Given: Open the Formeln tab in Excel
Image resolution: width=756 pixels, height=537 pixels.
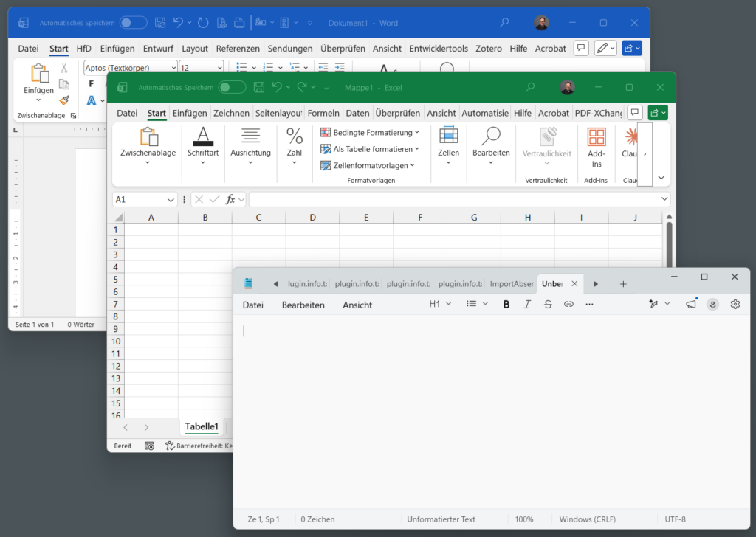Looking at the screenshot, I should (323, 113).
